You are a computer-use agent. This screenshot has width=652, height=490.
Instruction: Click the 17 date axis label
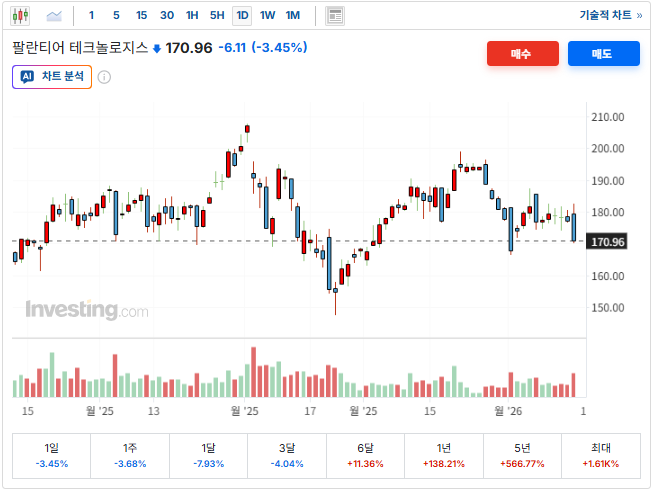pos(310,411)
